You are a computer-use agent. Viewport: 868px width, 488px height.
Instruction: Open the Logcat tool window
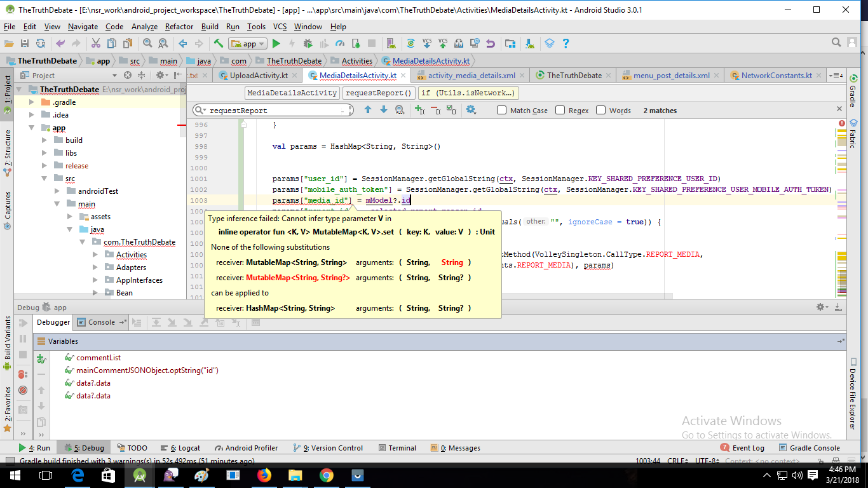(x=181, y=448)
